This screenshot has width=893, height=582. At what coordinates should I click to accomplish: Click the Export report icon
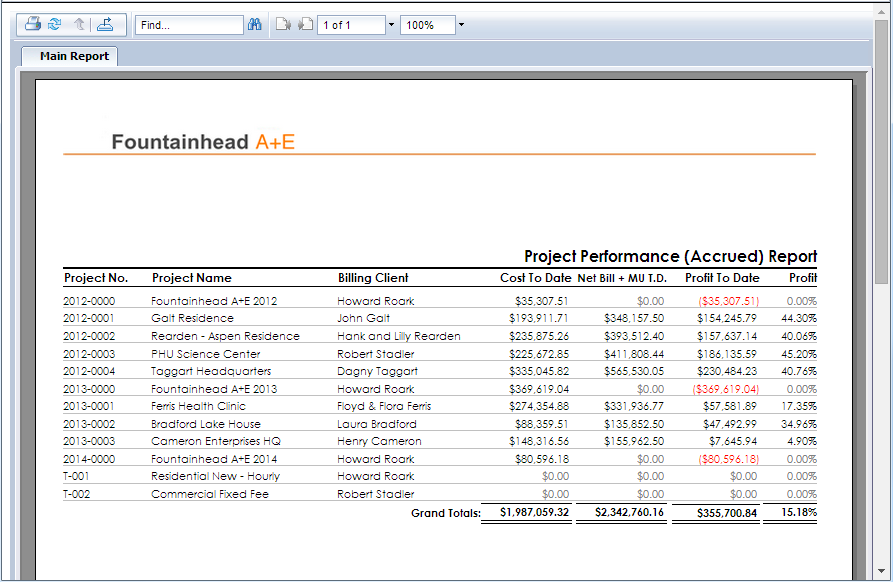tap(105, 25)
